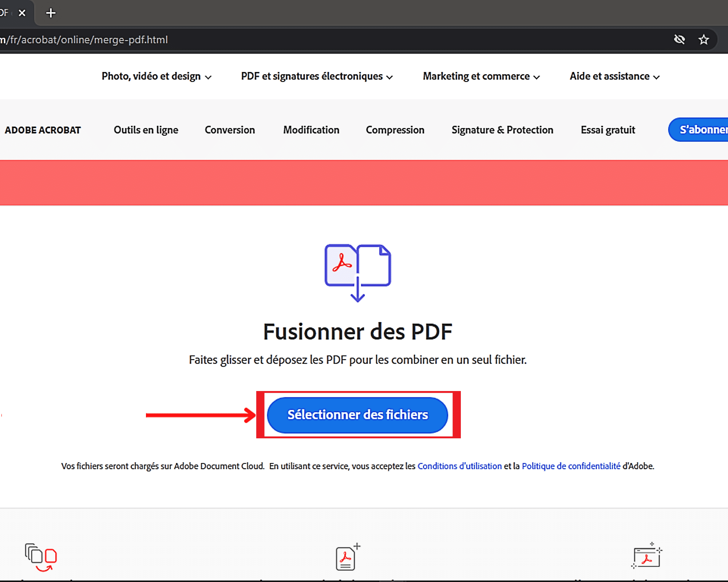The height and width of the screenshot is (582, 728).
Task: Close the current browser tab
Action: click(22, 13)
